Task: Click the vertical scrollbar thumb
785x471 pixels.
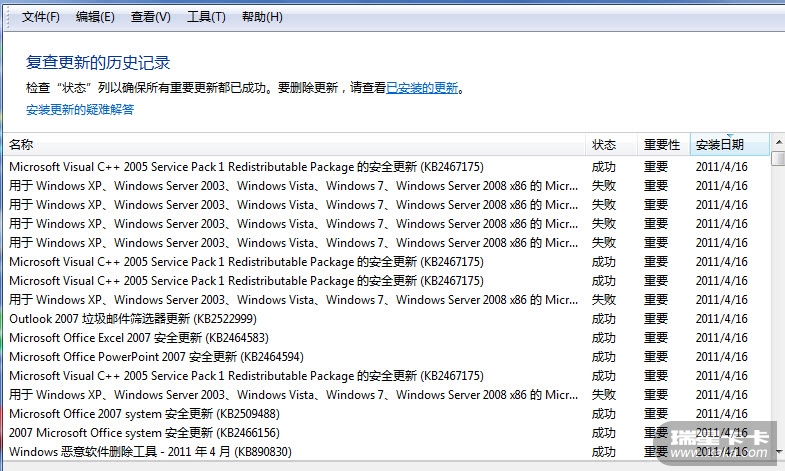Action: tap(778, 158)
